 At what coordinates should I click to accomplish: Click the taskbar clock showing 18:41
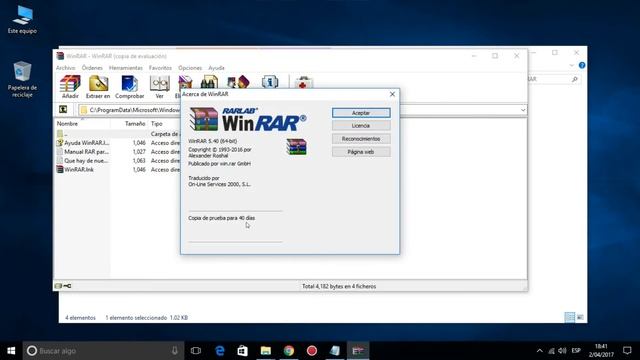coord(601,351)
